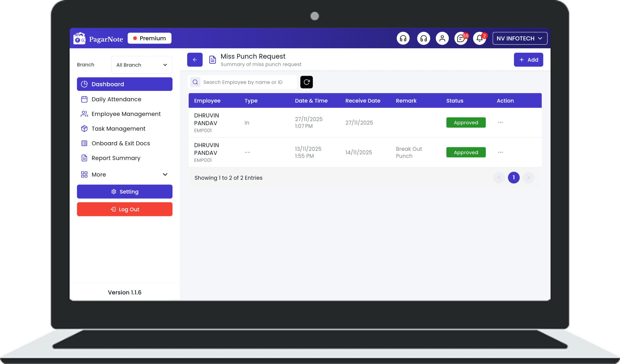This screenshot has width=620, height=364.
Task: Click the Employee column header
Action: (207, 101)
